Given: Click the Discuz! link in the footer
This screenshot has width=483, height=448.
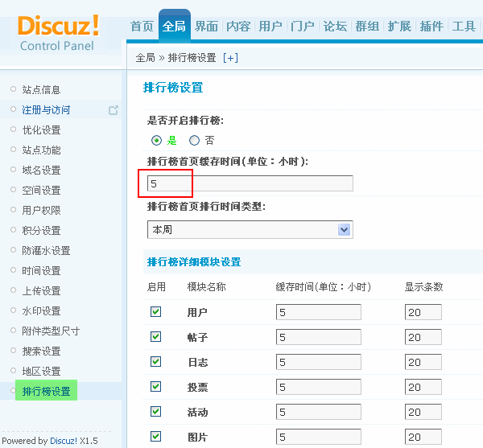Looking at the screenshot, I should pos(64,441).
